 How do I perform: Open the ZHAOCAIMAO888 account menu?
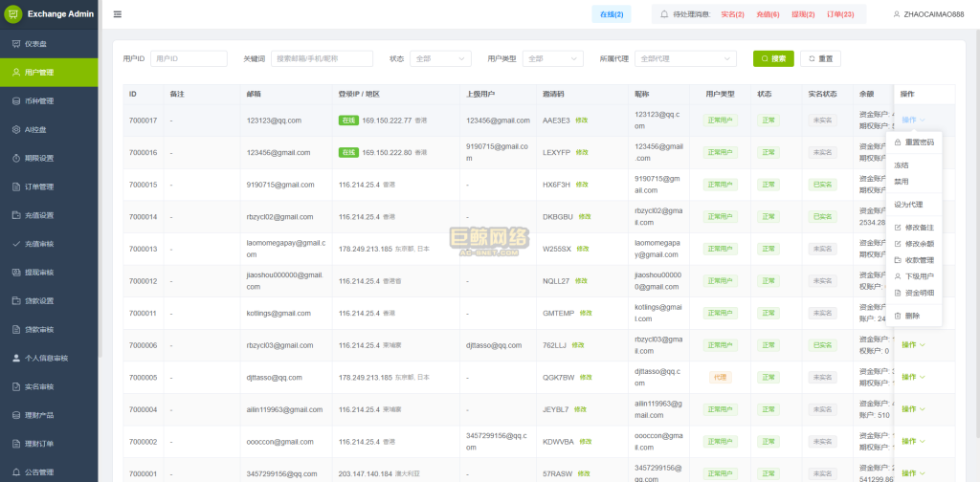928,14
